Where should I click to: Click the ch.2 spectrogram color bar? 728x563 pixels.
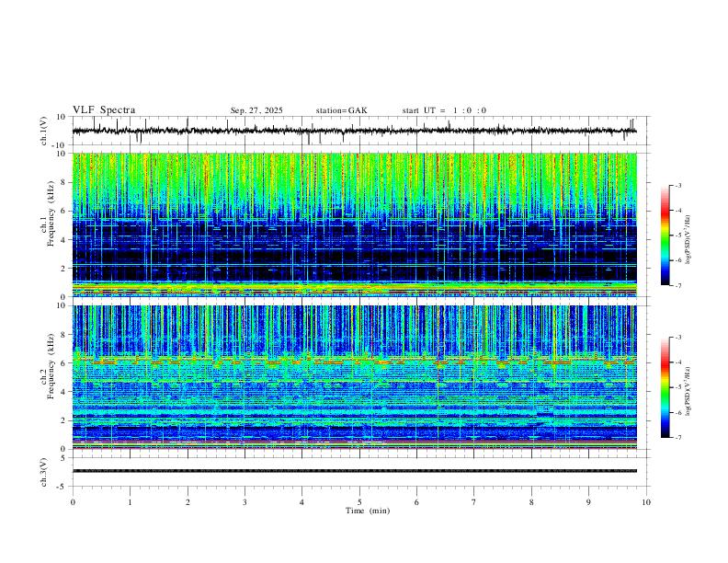pyautogui.click(x=665, y=387)
